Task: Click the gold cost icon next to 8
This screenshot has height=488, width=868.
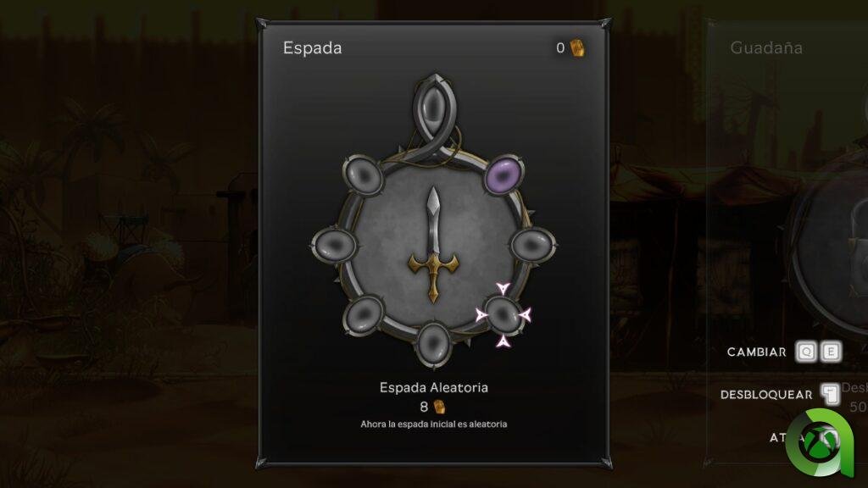Action: [440, 408]
